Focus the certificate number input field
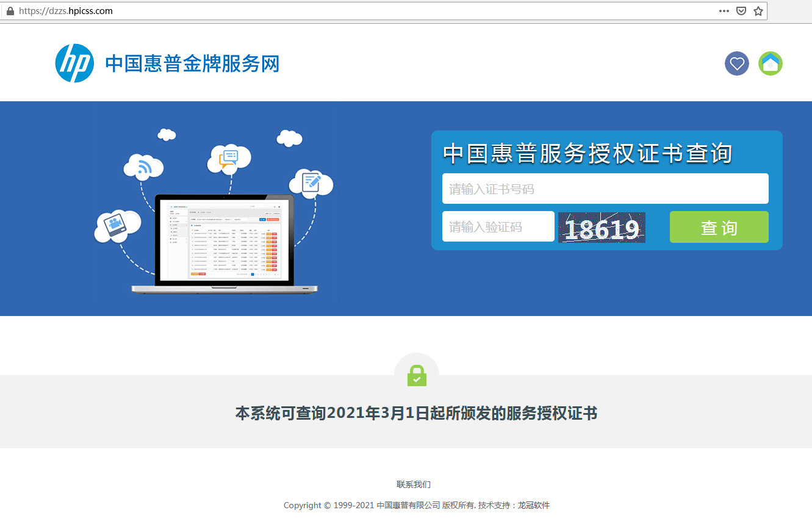 pos(605,189)
